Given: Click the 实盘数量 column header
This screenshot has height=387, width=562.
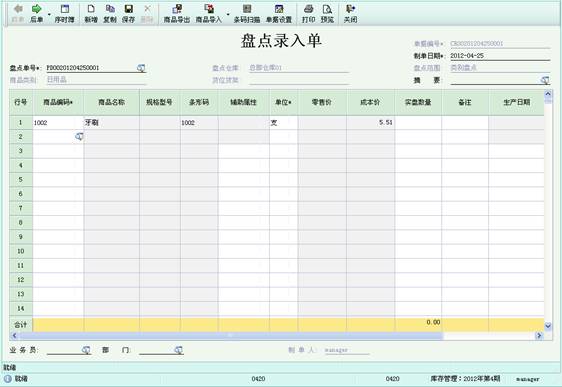Looking at the screenshot, I should pyautogui.click(x=418, y=102).
